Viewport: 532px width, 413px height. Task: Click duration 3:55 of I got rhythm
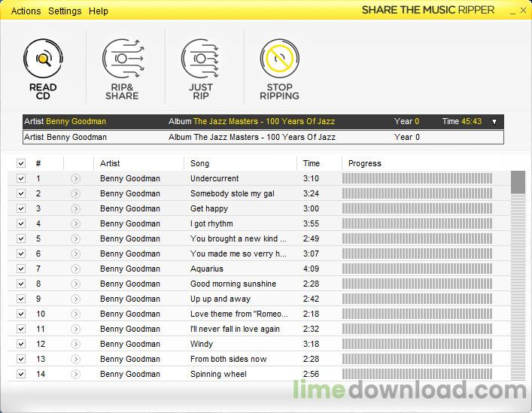(311, 223)
